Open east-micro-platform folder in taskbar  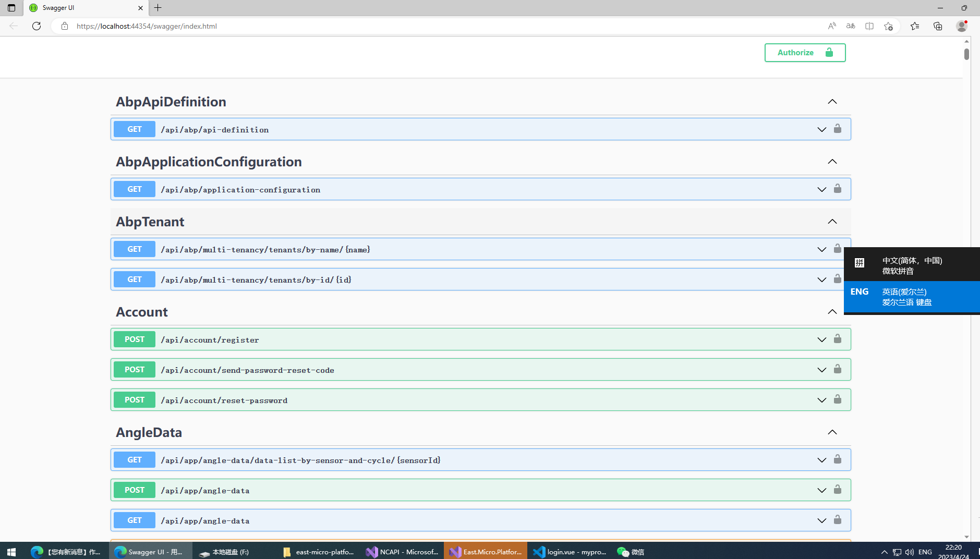coord(319,552)
